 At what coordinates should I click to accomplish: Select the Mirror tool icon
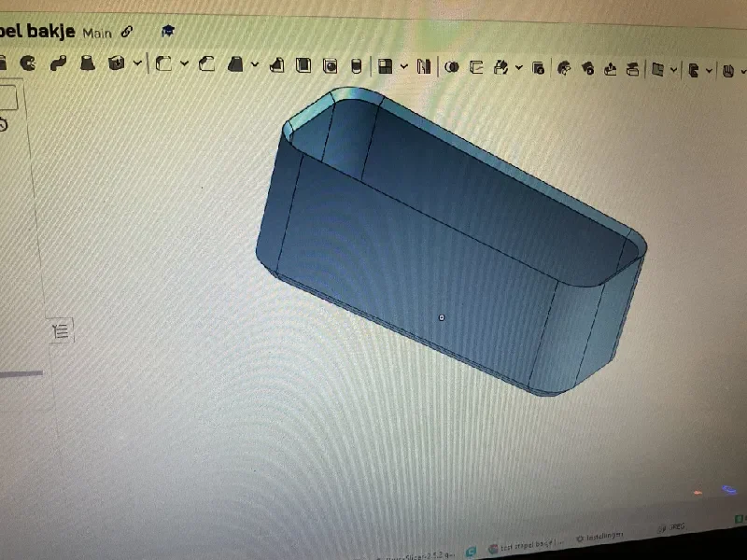(424, 66)
